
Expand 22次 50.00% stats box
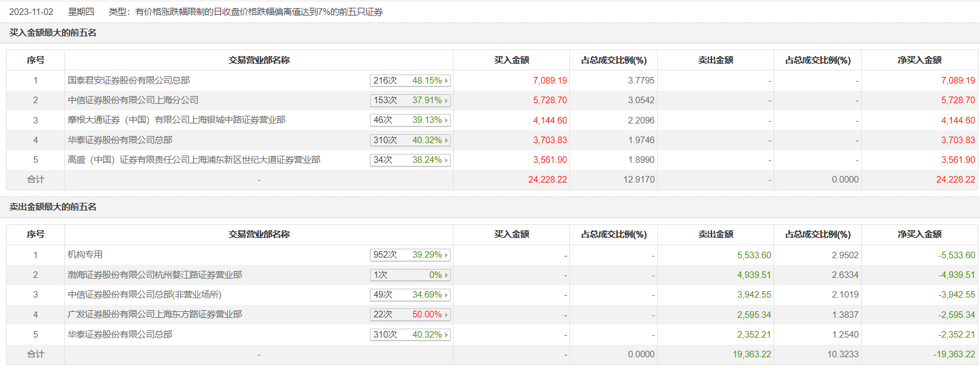pos(446,314)
